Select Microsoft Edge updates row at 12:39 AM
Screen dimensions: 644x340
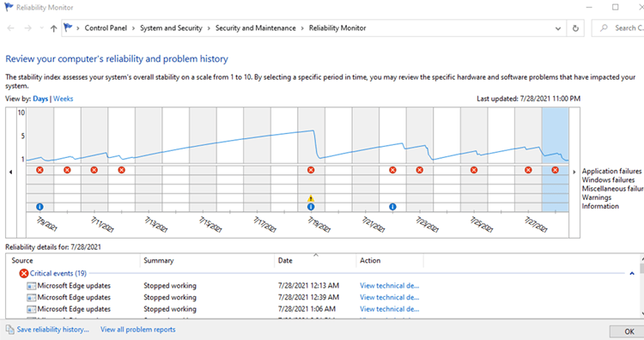224,297
